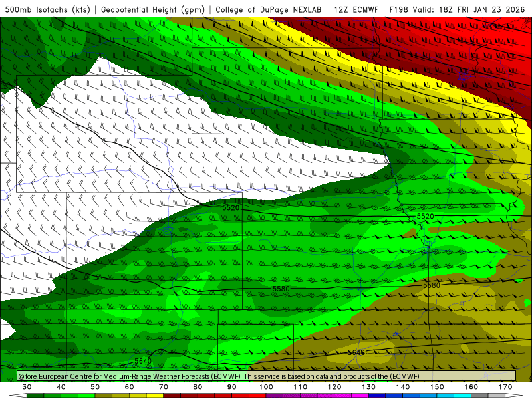Click the 5640 label over olive shading
532x399 pixels.
(x=356, y=352)
